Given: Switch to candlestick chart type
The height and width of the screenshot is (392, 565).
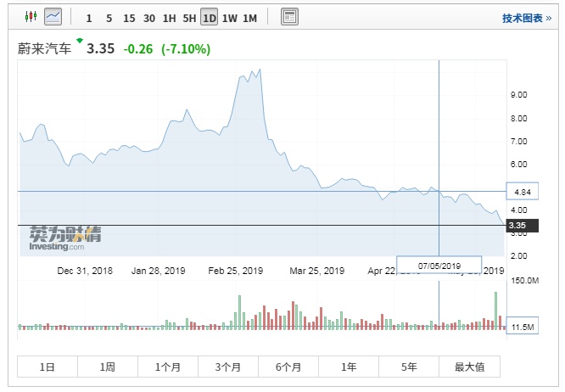Looking at the screenshot, I should click(x=31, y=17).
